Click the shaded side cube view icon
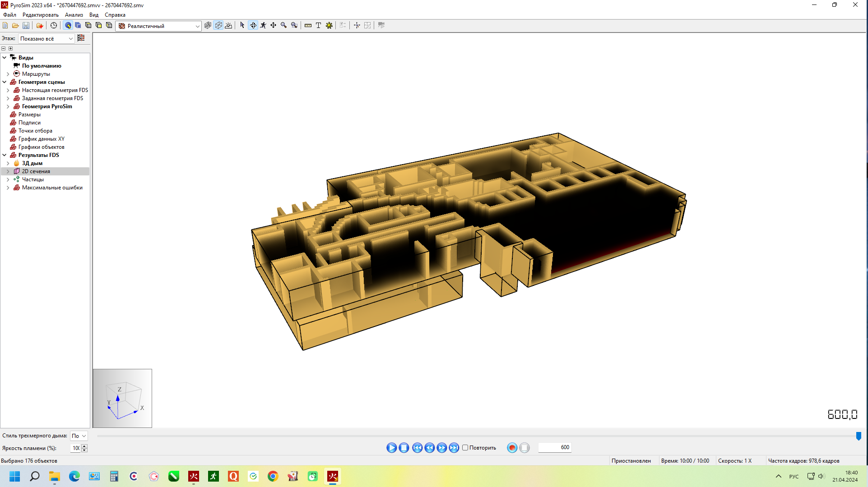868x487 pixels. point(109,26)
